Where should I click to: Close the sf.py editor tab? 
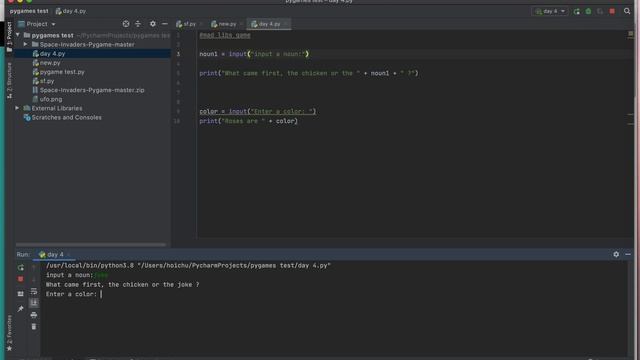[201, 24]
